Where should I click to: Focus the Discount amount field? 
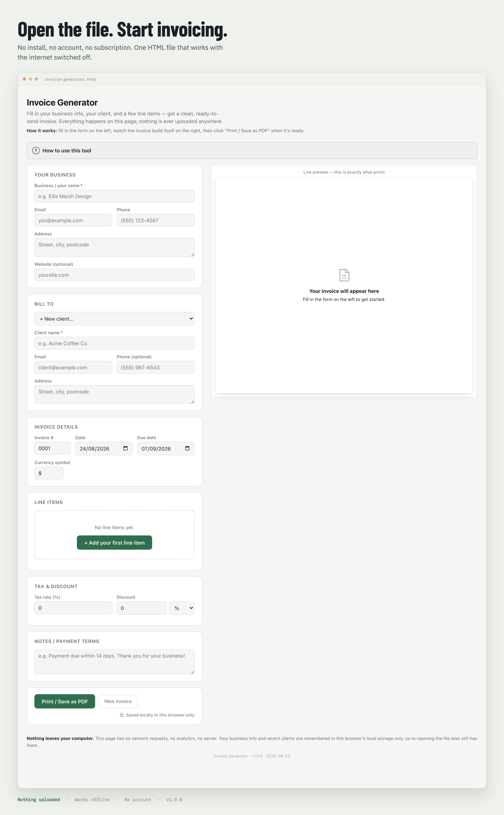click(x=142, y=608)
